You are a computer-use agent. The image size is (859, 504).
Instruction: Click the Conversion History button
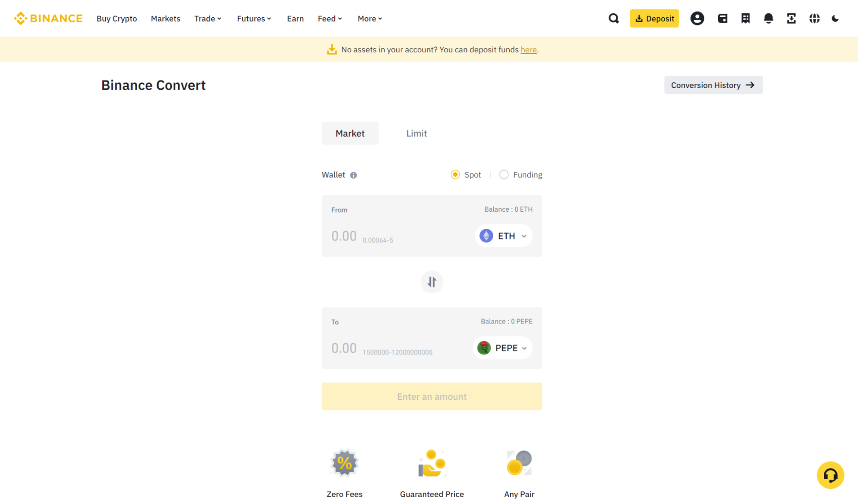coord(713,85)
